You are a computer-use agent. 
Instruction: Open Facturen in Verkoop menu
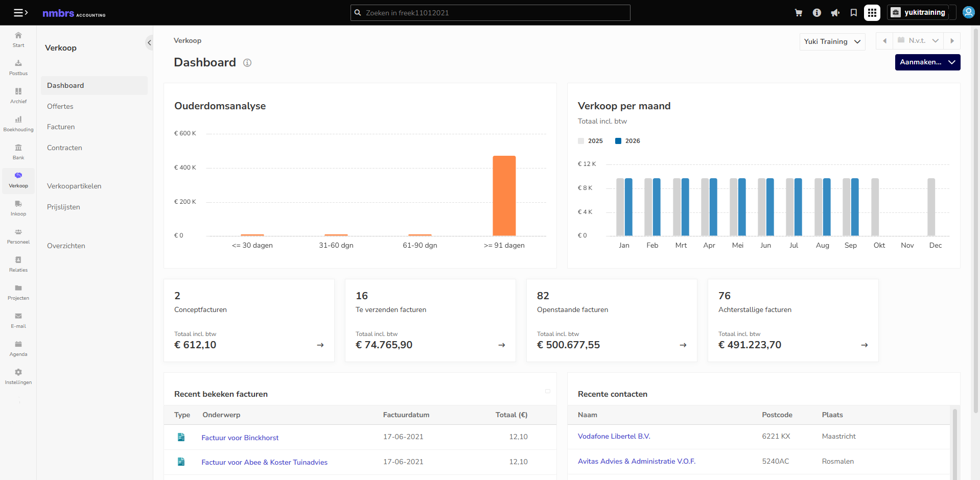61,127
